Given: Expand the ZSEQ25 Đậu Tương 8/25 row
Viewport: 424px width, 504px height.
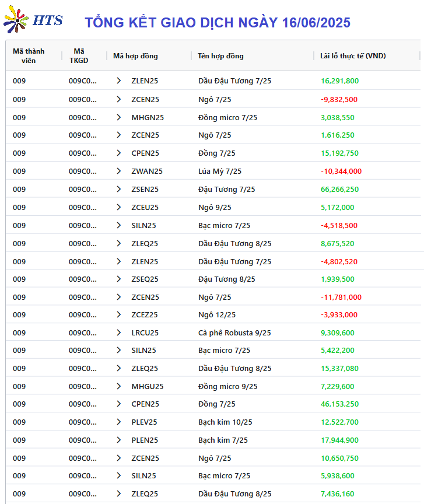Looking at the screenshot, I should tap(118, 279).
